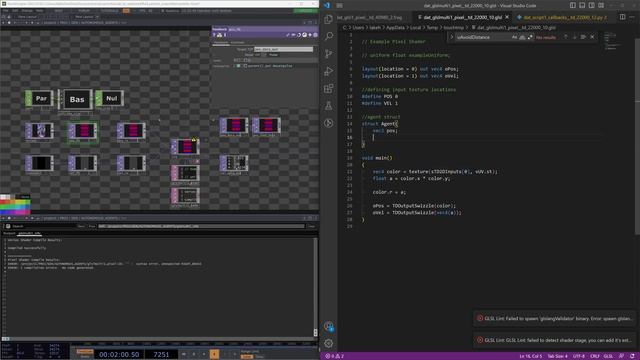Image resolution: width=640 pixels, height=360 pixels.
Task: Toggle Use Regular Expression in find widget
Action: click(530, 37)
